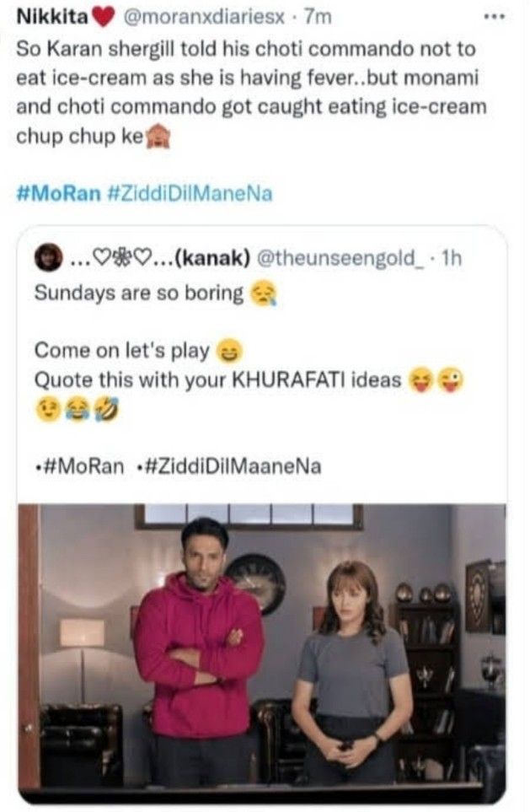Click the 7m timestamp of the tweet

pyautogui.click(x=318, y=17)
